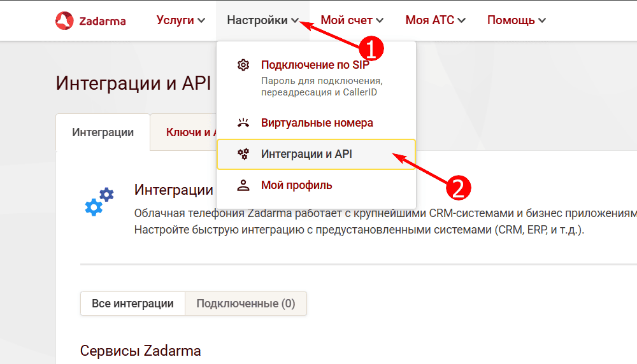This screenshot has width=637, height=364.
Task: Click the Настройки menu label
Action: pyautogui.click(x=257, y=20)
